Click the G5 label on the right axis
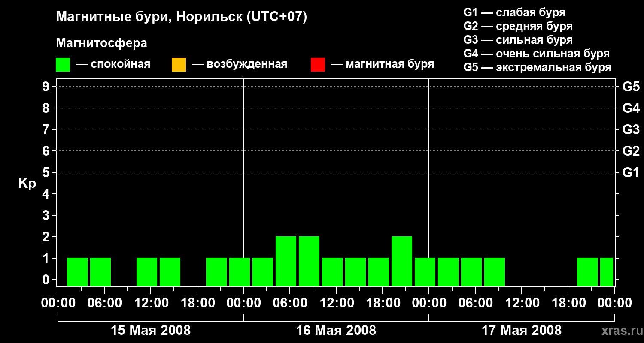The width and height of the screenshot is (644, 343). tap(631, 87)
